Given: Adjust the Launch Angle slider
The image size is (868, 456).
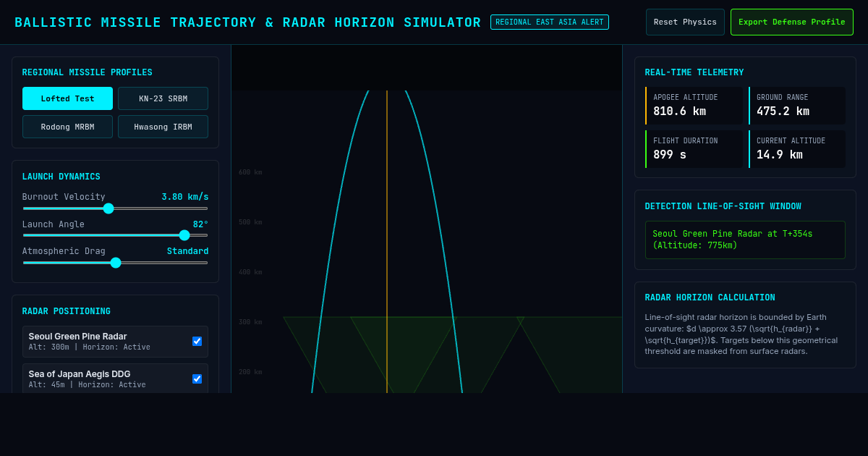Looking at the screenshot, I should (115, 235).
